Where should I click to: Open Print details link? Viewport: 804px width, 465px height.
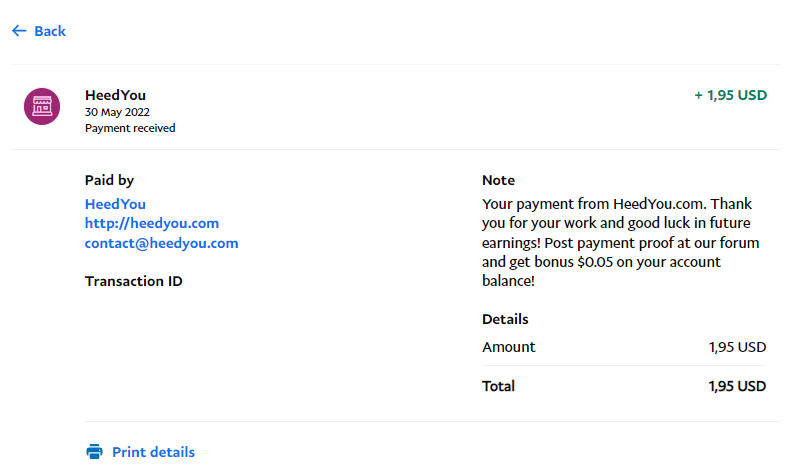(153, 452)
